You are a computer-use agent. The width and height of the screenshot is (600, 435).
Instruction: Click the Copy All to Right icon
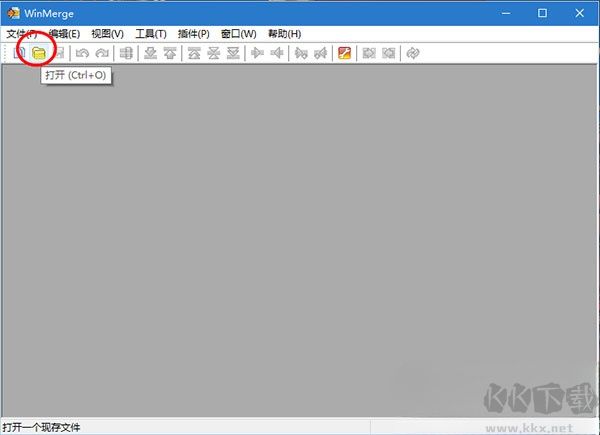(369, 53)
